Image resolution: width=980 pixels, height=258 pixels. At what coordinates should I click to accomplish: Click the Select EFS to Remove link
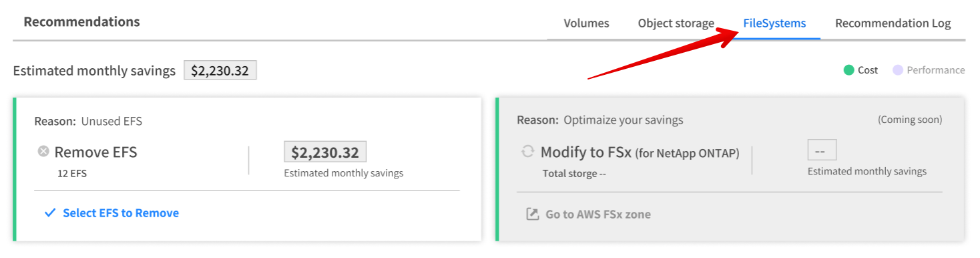click(x=121, y=213)
